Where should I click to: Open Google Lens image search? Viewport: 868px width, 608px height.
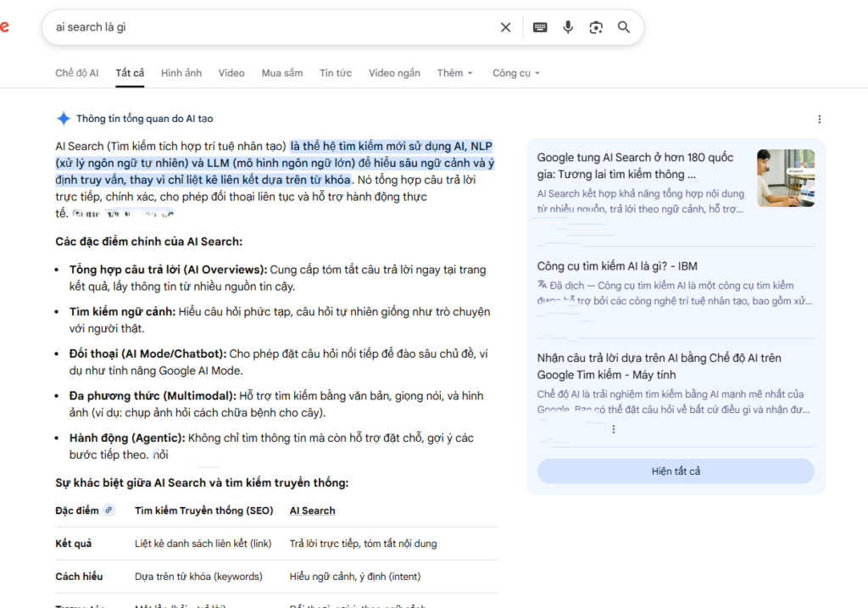coord(596,27)
